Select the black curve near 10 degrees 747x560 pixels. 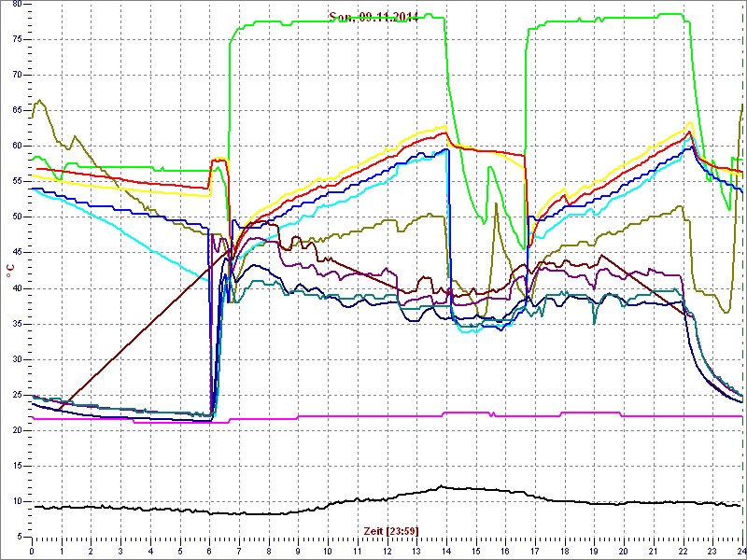click(280, 511)
